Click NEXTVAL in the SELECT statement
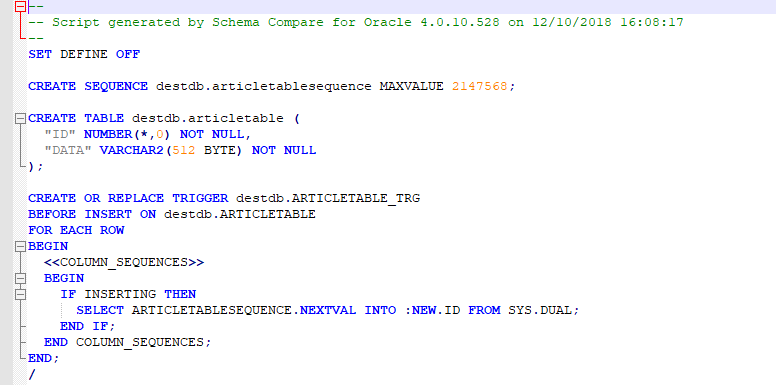The width and height of the screenshot is (776, 385). pyautogui.click(x=328, y=310)
